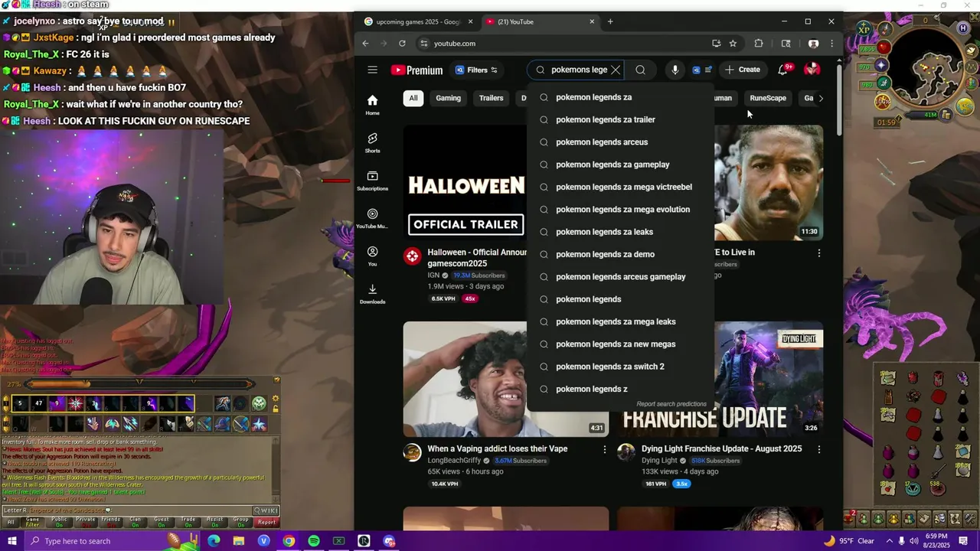Toggle RuneScape Public chat filter

click(x=59, y=522)
